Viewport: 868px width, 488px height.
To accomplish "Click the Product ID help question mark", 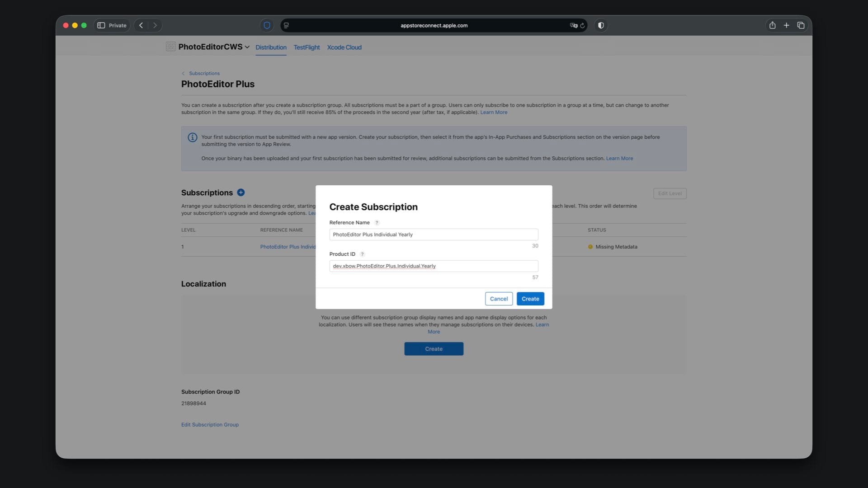I will pos(362,254).
